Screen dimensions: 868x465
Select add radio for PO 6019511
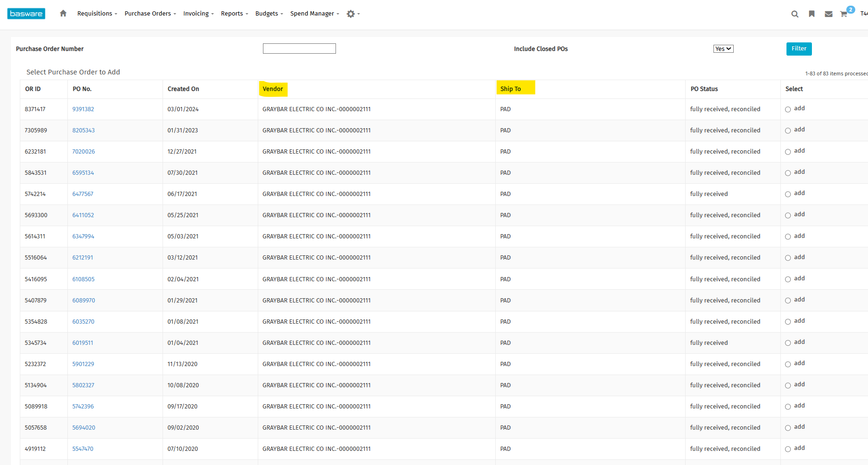pyautogui.click(x=788, y=343)
